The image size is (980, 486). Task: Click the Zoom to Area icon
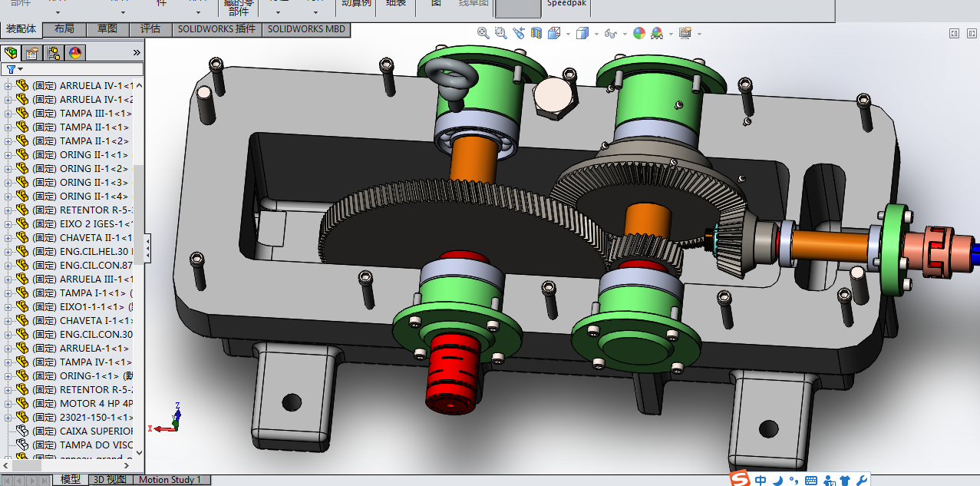point(501,33)
